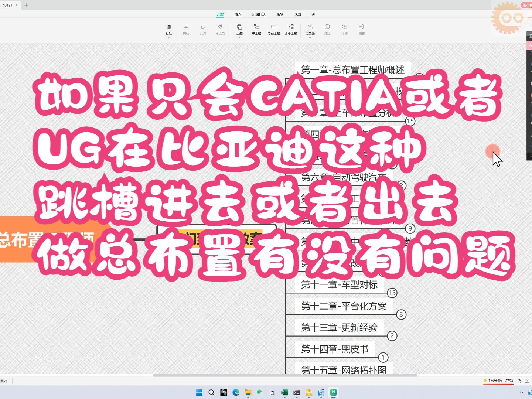The width and height of the screenshot is (532, 399).
Task: Click the 拷贝 (Copy) icon
Action: pos(203,27)
